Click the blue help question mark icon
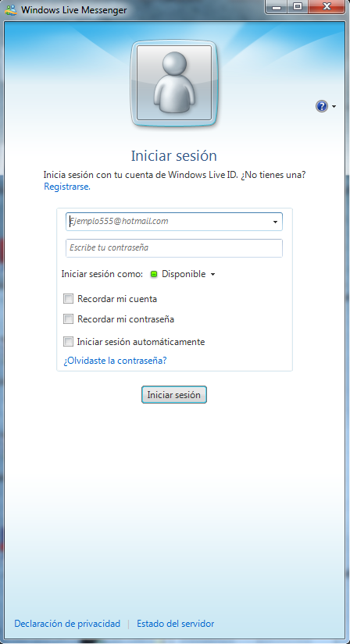The width and height of the screenshot is (350, 644). pos(322,106)
